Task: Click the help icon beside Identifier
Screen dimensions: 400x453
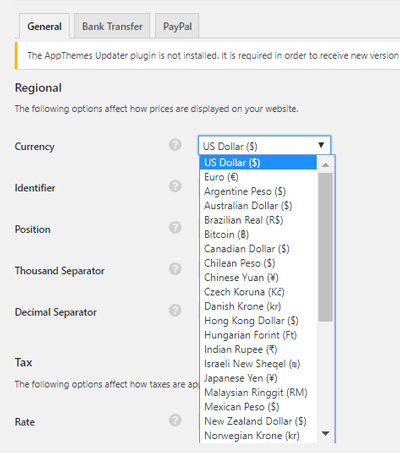Action: coord(175,186)
